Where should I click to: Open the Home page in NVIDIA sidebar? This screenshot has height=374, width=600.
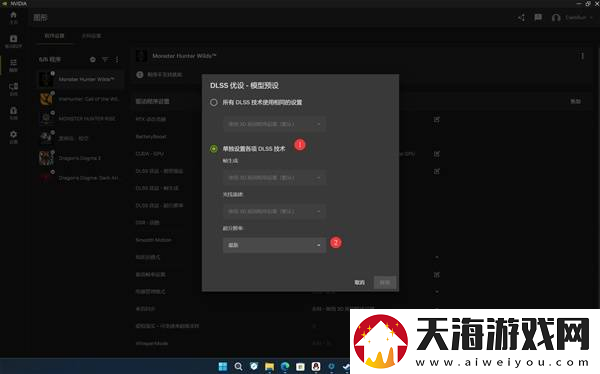tap(13, 17)
